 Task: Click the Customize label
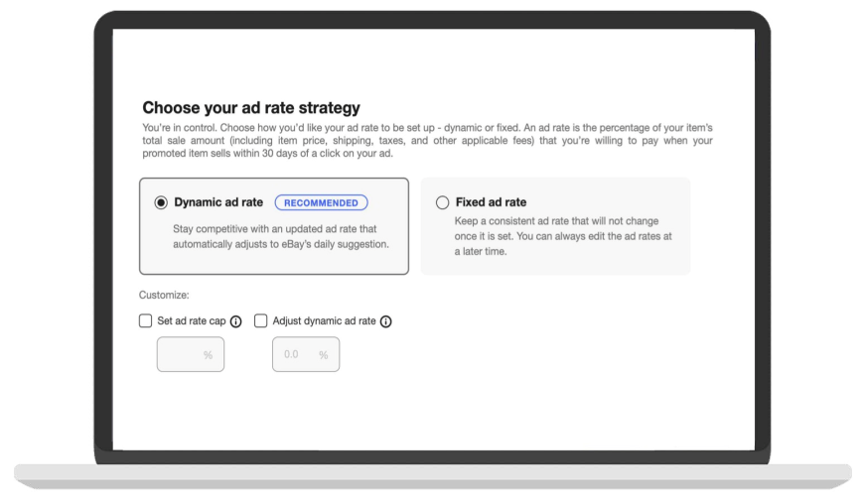164,295
